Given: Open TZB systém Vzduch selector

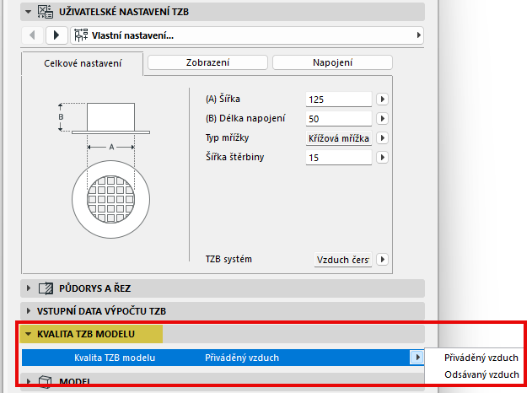Looking at the screenshot, I should tap(343, 260).
